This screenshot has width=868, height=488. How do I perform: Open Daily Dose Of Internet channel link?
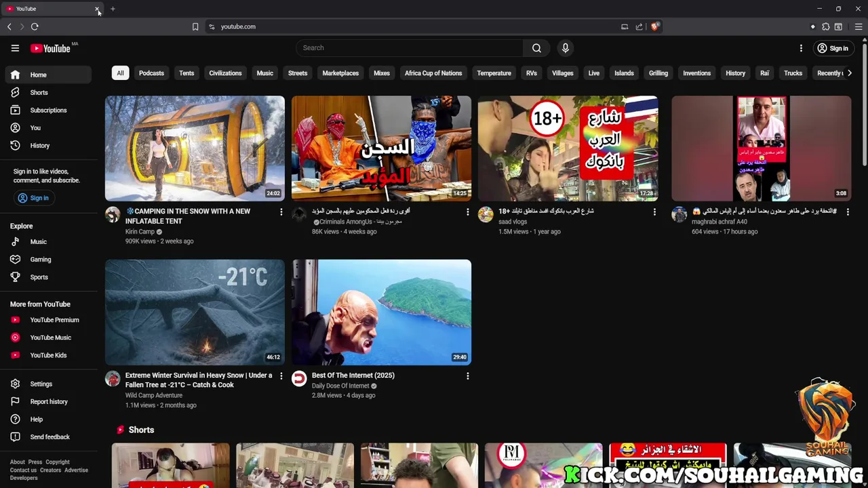(x=340, y=386)
